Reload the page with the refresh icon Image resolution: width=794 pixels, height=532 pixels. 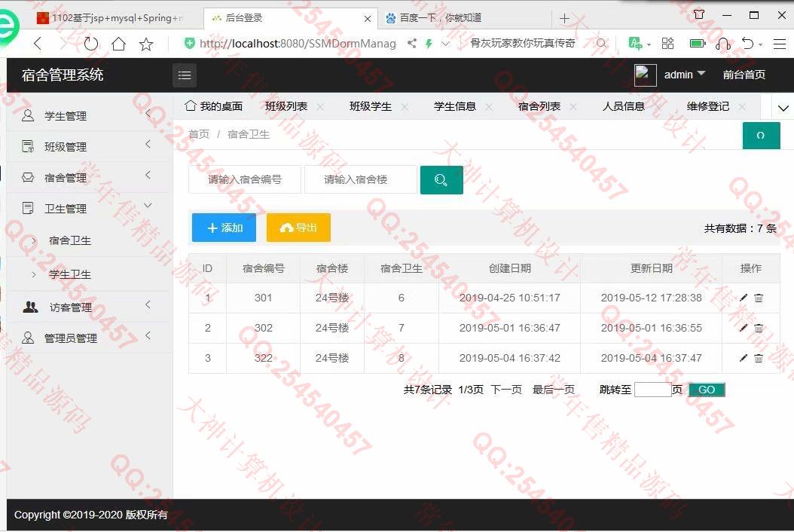pos(90,44)
